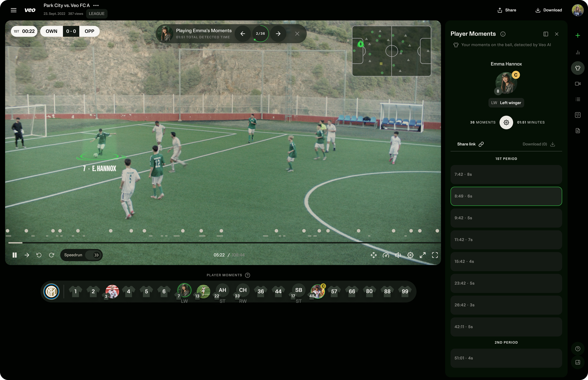Open Player Moments info icon
This screenshot has width=588, height=380.
click(503, 34)
